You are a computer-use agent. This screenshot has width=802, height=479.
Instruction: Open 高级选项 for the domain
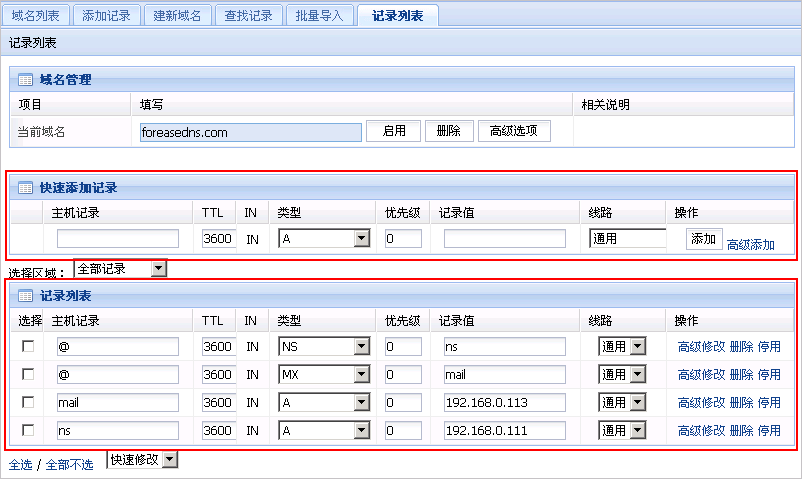point(514,131)
